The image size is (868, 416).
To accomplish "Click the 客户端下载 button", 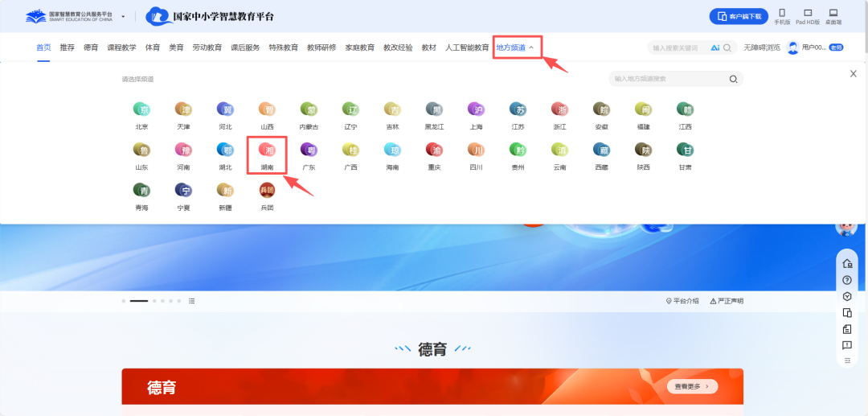I will 739,16.
